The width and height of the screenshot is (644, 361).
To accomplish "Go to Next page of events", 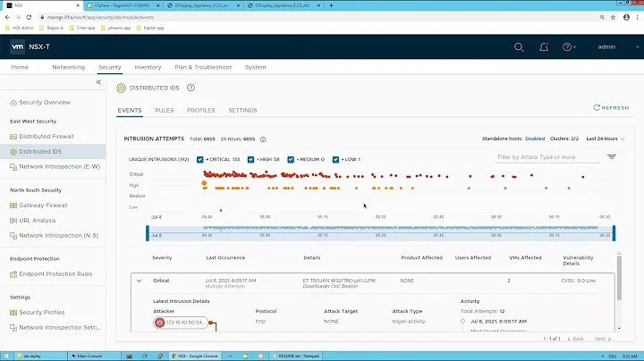I will [x=603, y=339].
